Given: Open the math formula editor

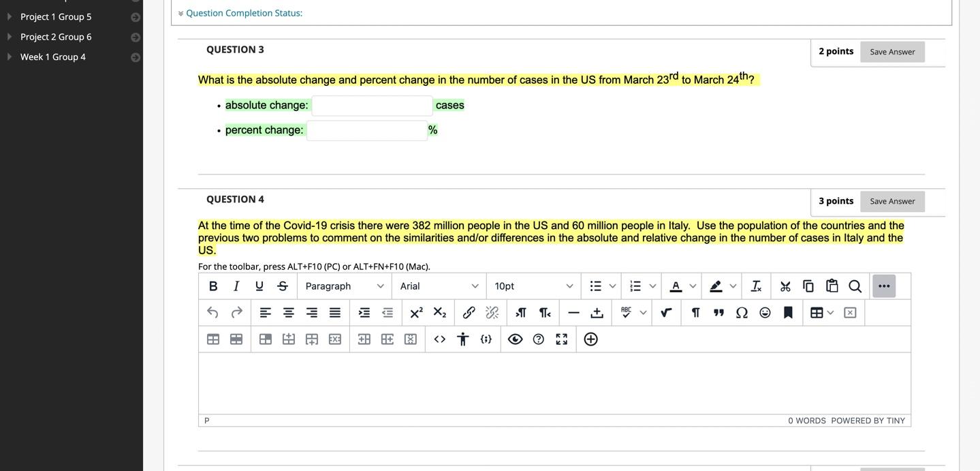Looking at the screenshot, I should [x=667, y=313].
